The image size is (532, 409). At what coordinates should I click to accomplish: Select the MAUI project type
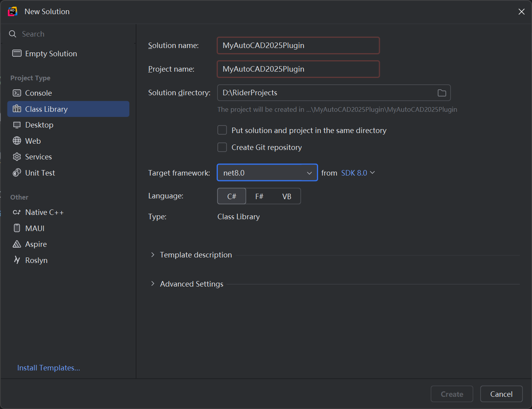click(x=68, y=228)
